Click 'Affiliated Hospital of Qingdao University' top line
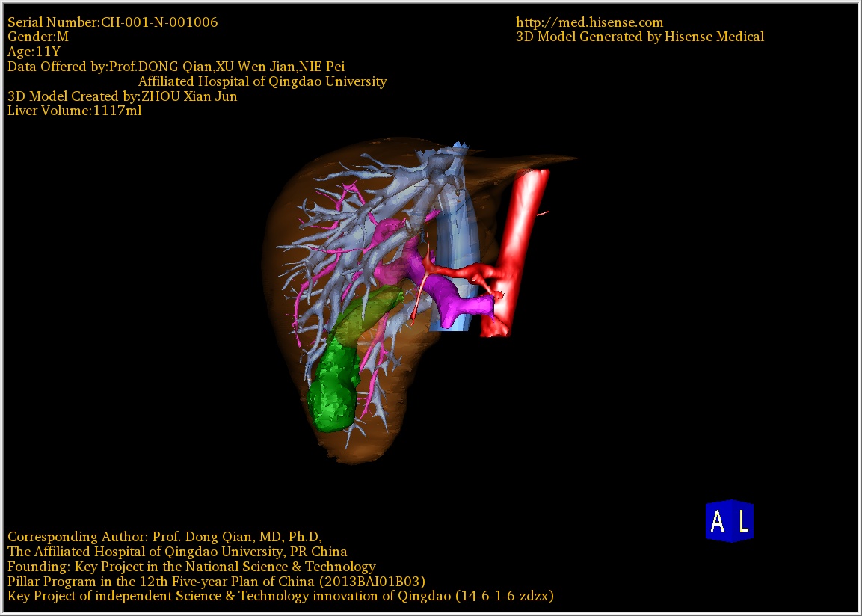Screen dimensions: 862x616 click(x=262, y=81)
